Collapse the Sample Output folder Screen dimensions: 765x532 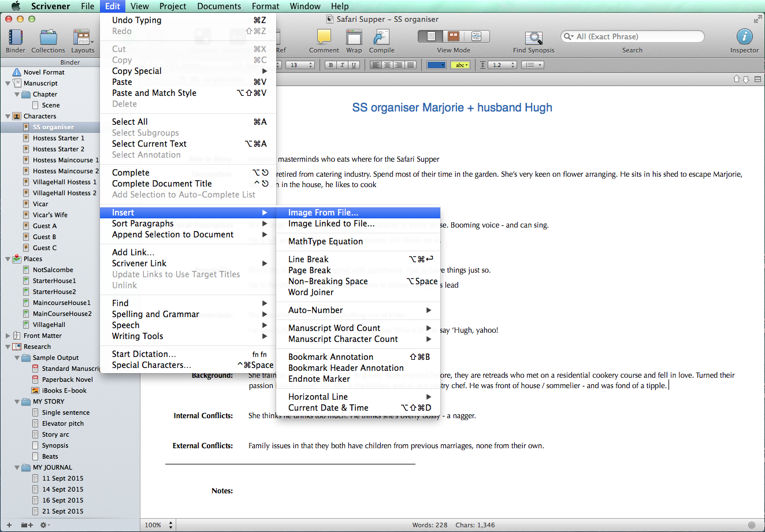pyautogui.click(x=17, y=358)
